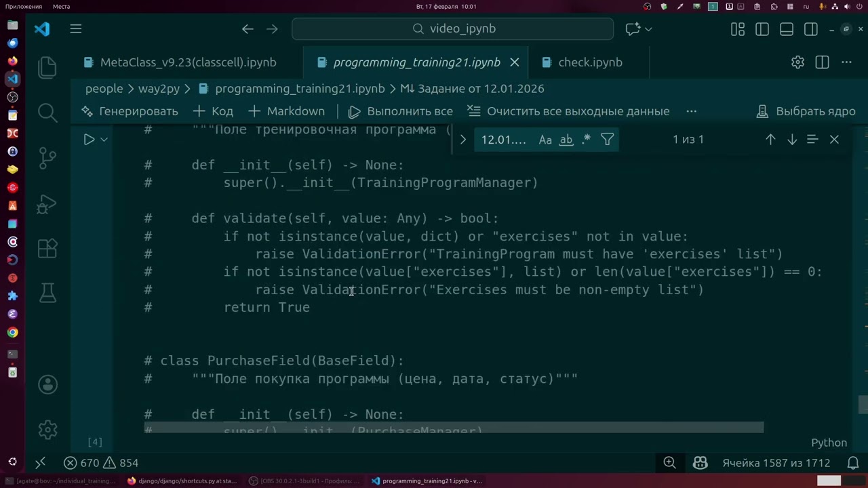The width and height of the screenshot is (868, 488).
Task: Switch to check.ipynb tab
Action: pyautogui.click(x=590, y=62)
